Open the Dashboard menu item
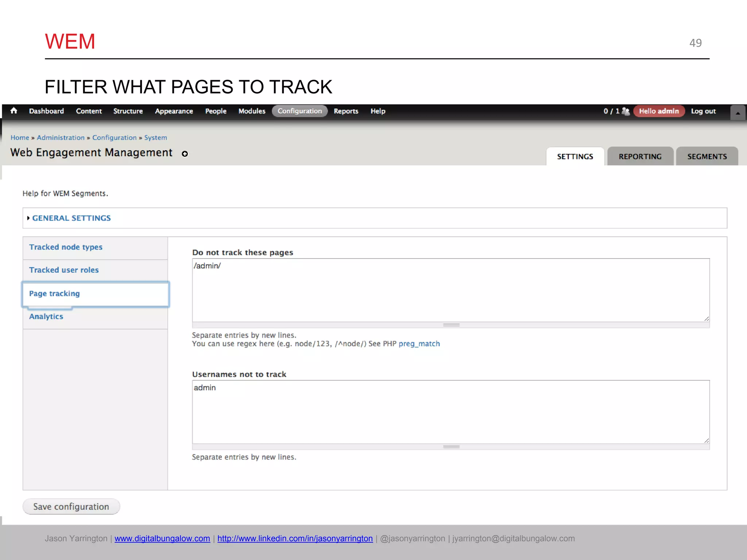747x560 pixels. pos(46,111)
